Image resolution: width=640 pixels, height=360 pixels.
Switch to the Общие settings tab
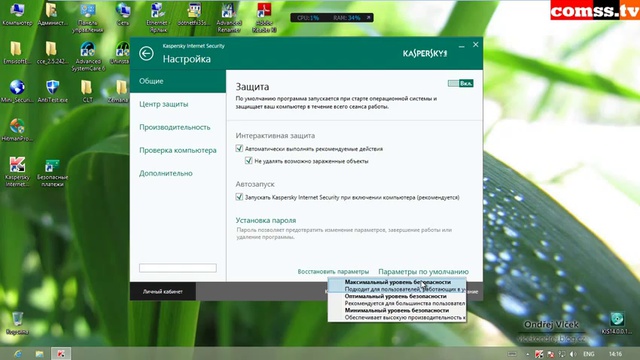click(178, 81)
